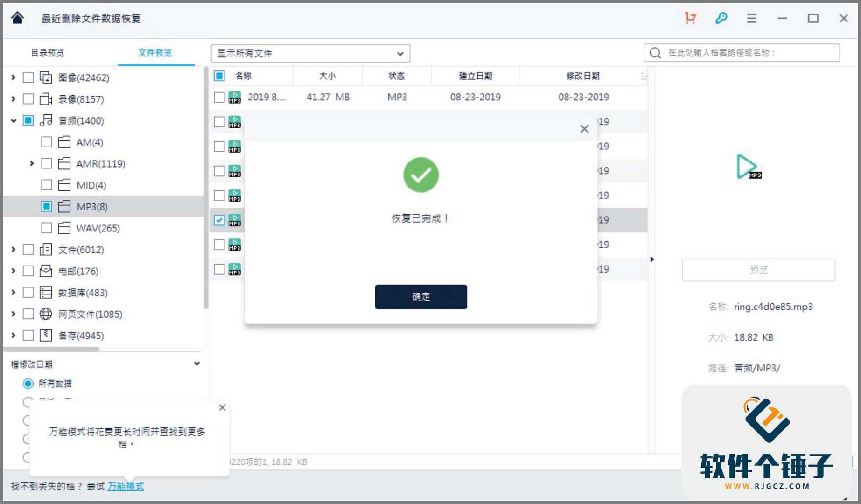Open 万能模式 via the bottom link

click(x=125, y=487)
